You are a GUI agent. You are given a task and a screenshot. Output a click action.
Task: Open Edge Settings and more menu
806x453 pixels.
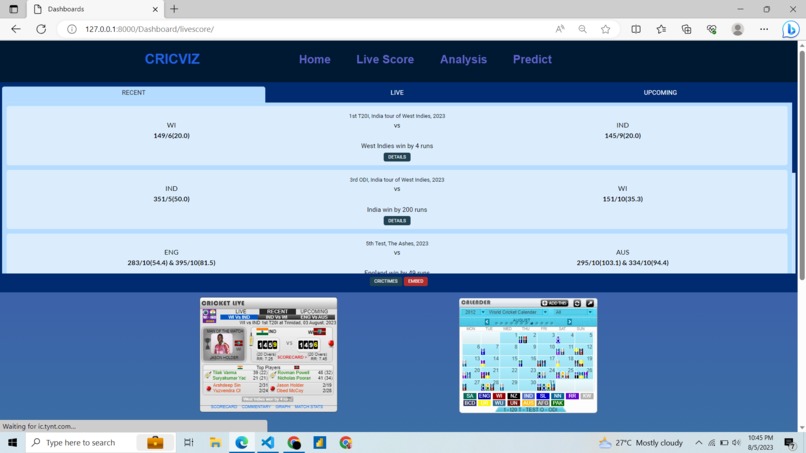(764, 29)
